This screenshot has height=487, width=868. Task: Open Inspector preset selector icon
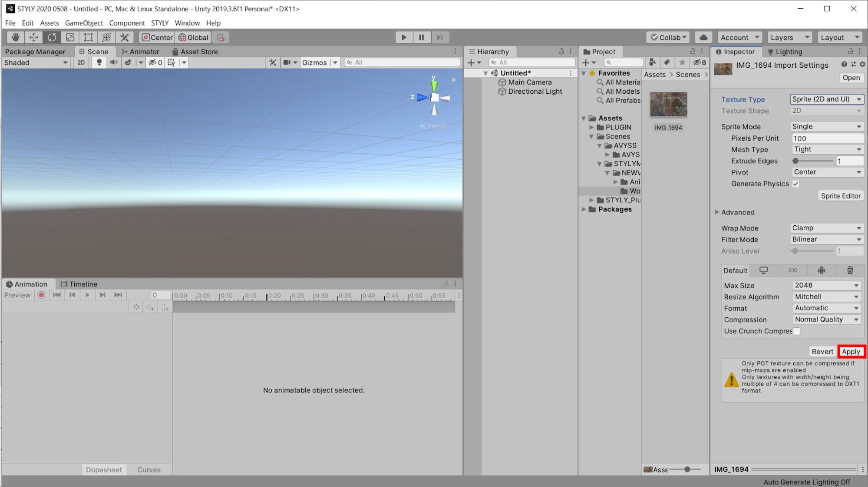[853, 64]
